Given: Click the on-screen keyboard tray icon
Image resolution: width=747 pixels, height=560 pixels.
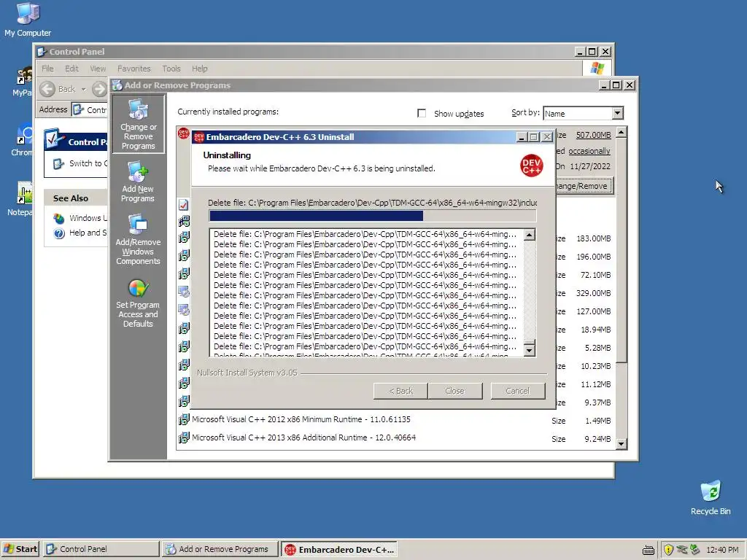Looking at the screenshot, I should 649,551.
